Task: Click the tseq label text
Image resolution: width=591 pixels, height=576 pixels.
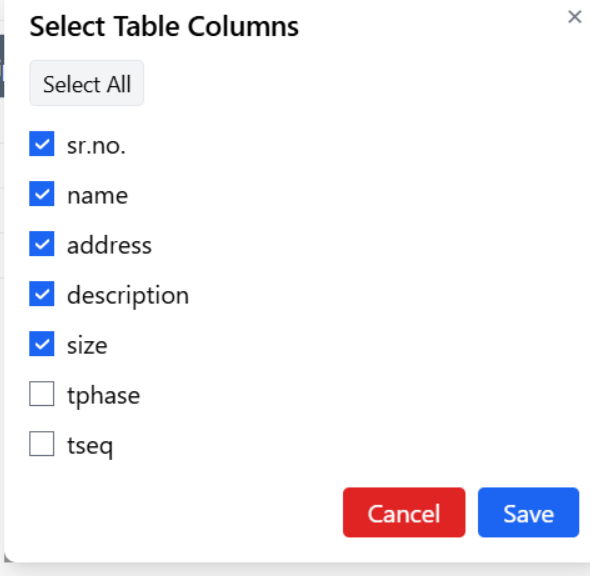Action: 90,447
